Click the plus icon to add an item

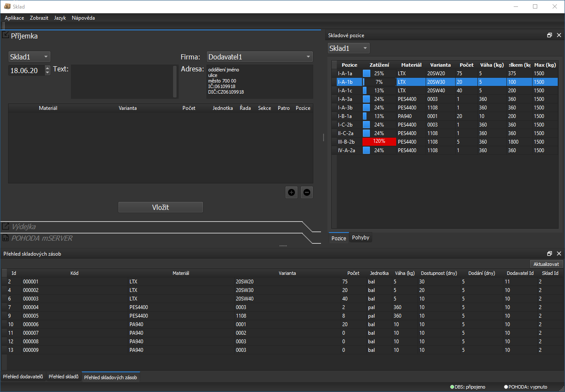pyautogui.click(x=291, y=192)
